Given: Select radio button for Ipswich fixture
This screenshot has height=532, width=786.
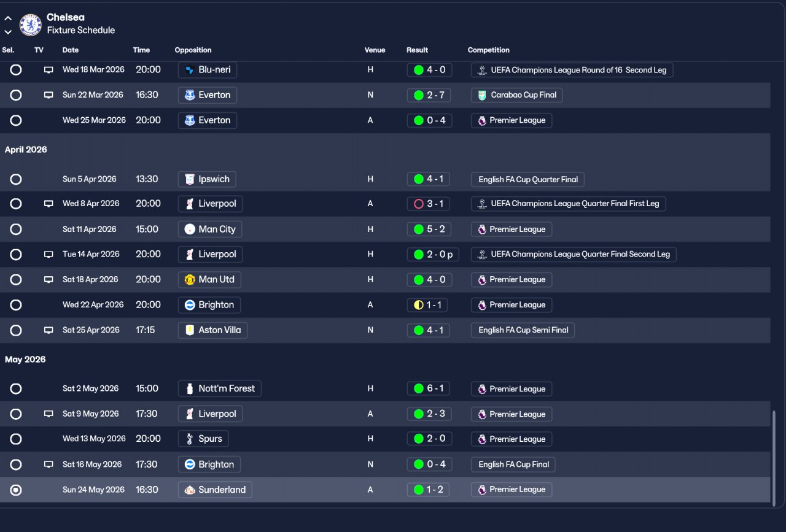Looking at the screenshot, I should [x=16, y=179].
